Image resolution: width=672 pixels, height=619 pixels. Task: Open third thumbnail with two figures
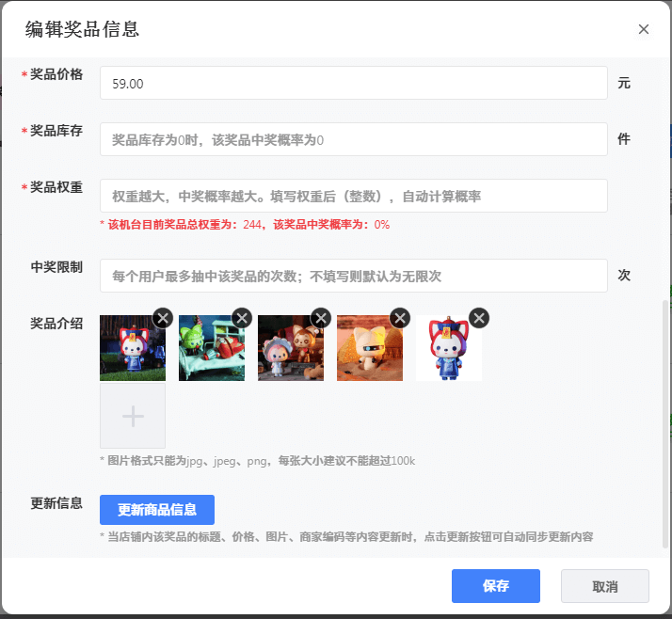291,348
